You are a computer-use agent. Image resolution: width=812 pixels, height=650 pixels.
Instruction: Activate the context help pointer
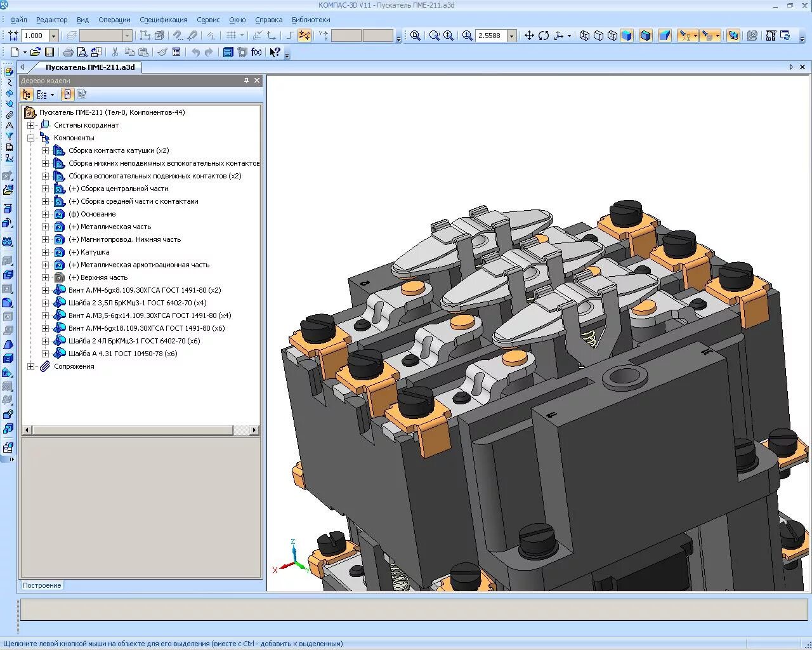[x=275, y=52]
